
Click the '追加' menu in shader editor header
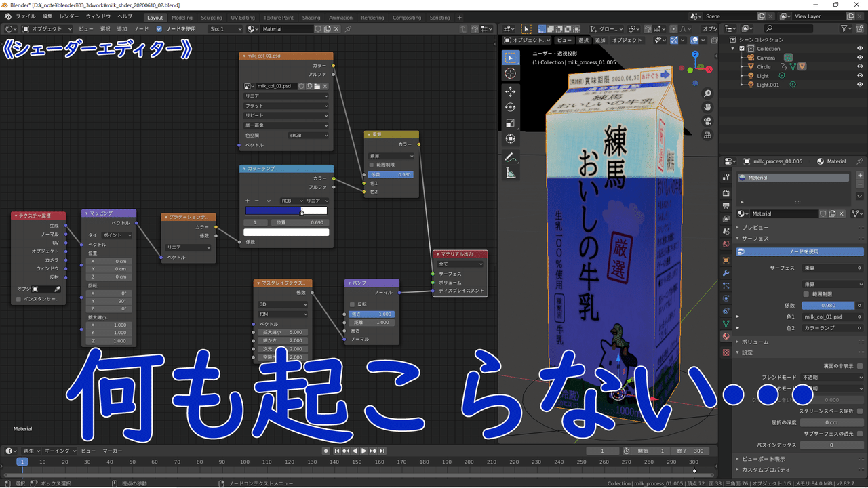click(122, 29)
